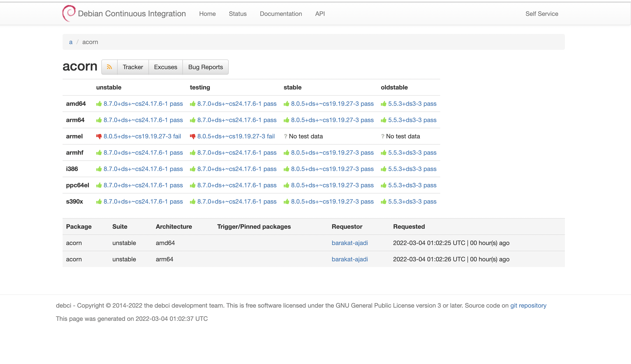Click thumbs-up icon for s390x unstable
This screenshot has width=631, height=364.
point(99,201)
